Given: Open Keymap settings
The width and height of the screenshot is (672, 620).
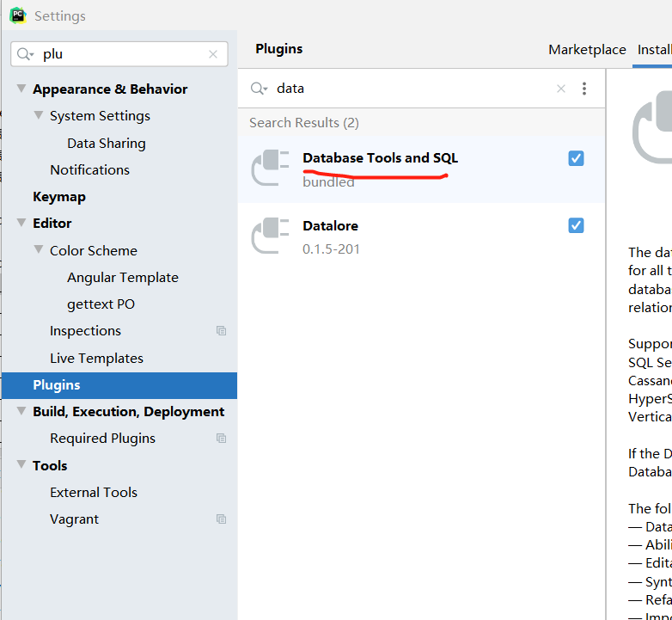Looking at the screenshot, I should point(59,197).
